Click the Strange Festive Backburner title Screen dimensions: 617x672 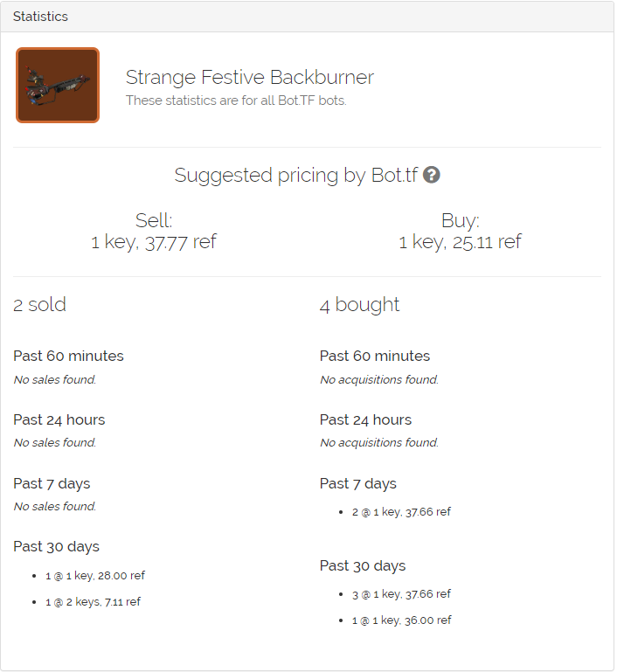point(250,77)
